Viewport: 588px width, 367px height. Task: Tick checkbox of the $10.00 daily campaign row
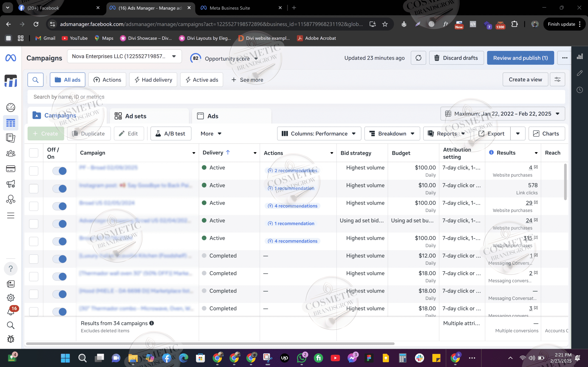point(34,189)
